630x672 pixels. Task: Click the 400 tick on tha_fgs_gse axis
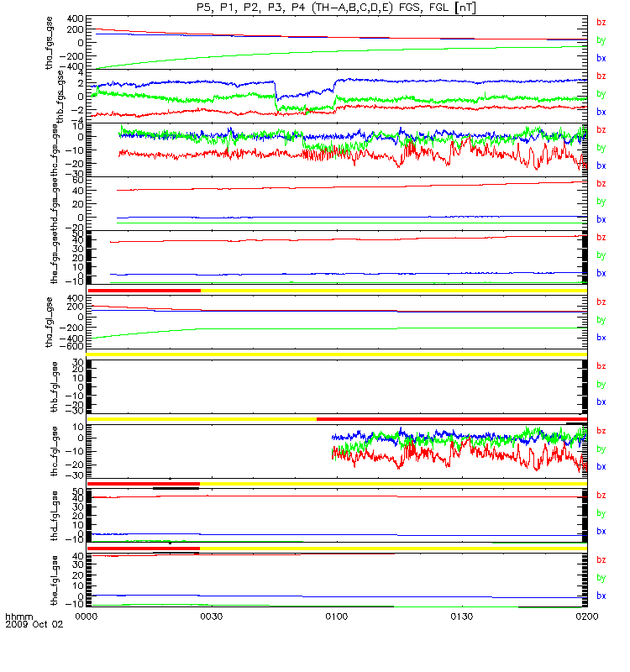point(76,18)
